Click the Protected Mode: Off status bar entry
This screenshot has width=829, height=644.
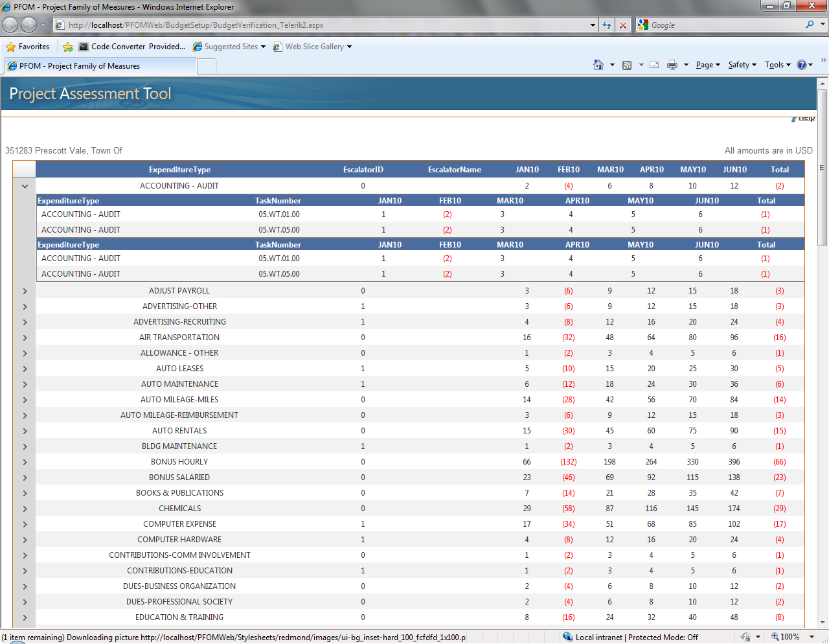[x=663, y=637]
